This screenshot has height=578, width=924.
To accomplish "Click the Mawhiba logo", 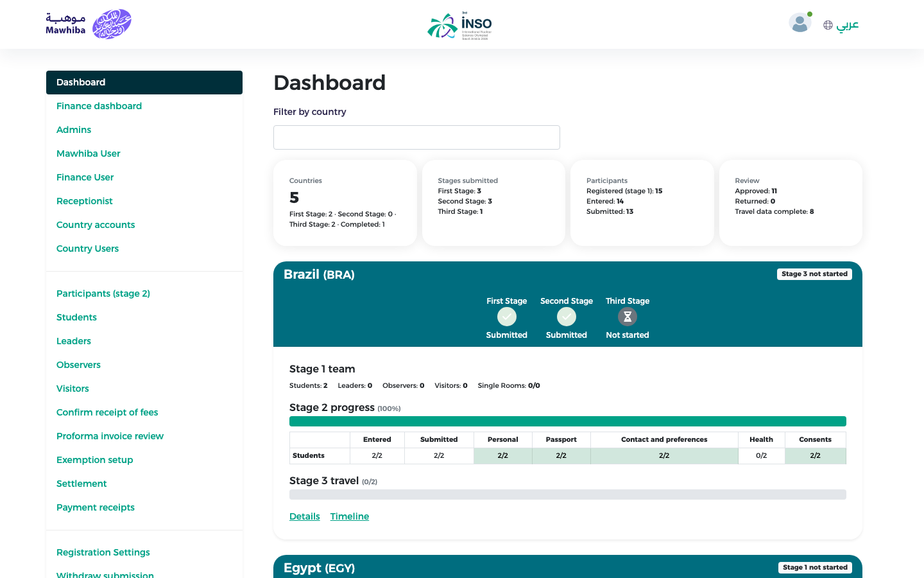I will 89,24.
